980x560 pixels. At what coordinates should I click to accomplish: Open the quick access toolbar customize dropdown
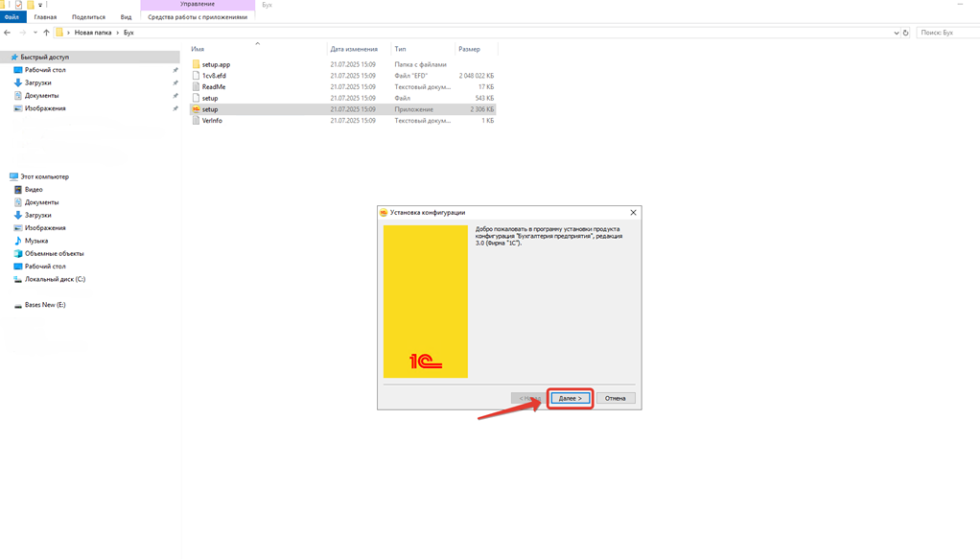coord(40,5)
